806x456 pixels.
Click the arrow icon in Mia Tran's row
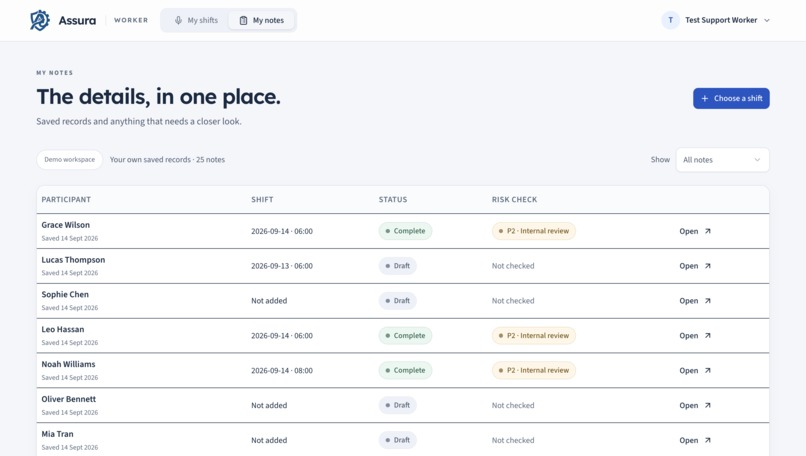point(708,440)
